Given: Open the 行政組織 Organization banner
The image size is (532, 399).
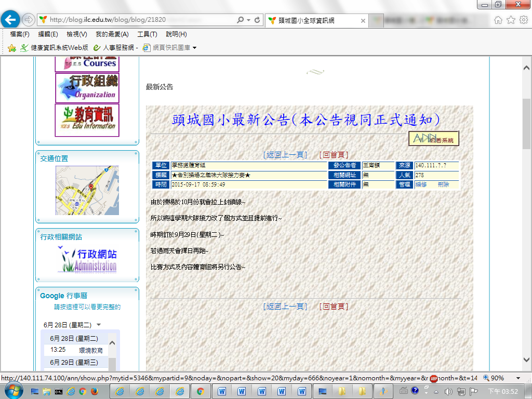Looking at the screenshot, I should 87,87.
